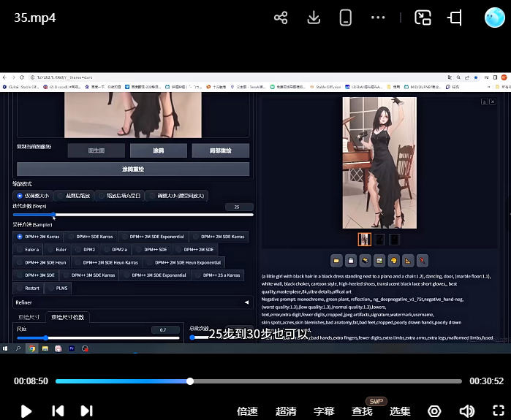Click the 局部重绘 button
511x420 pixels.
pos(220,150)
